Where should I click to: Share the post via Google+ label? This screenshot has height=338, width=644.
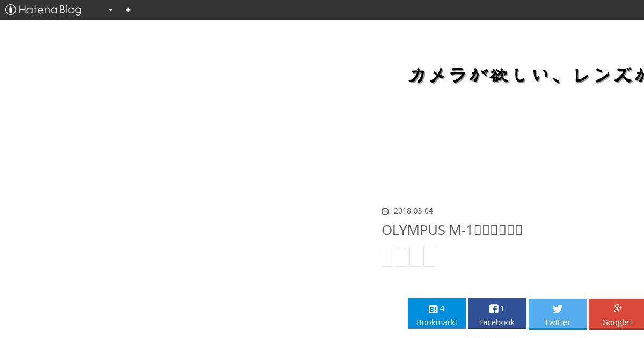618,322
